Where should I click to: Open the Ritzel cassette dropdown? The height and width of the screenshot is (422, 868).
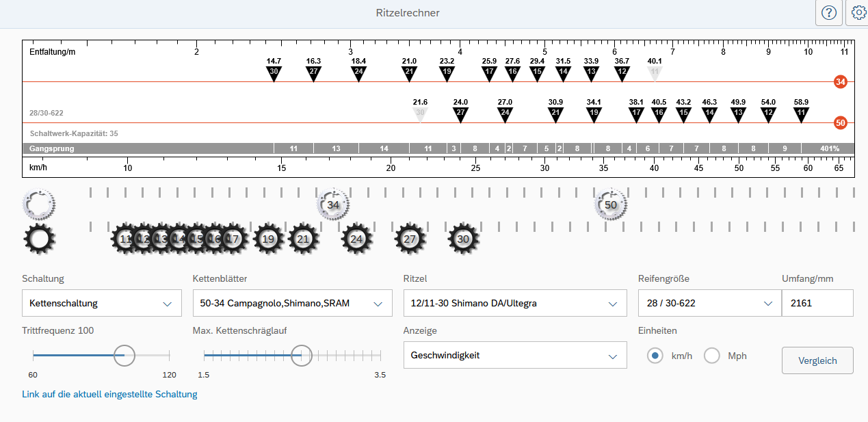click(x=514, y=303)
